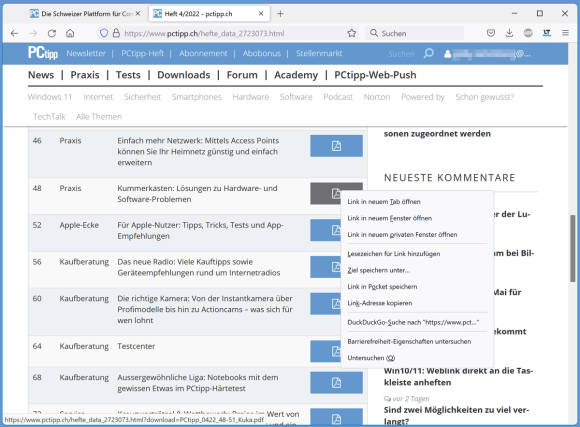Go to the Tests section
Viewport: 580px width, 427px height.
pyautogui.click(x=128, y=75)
